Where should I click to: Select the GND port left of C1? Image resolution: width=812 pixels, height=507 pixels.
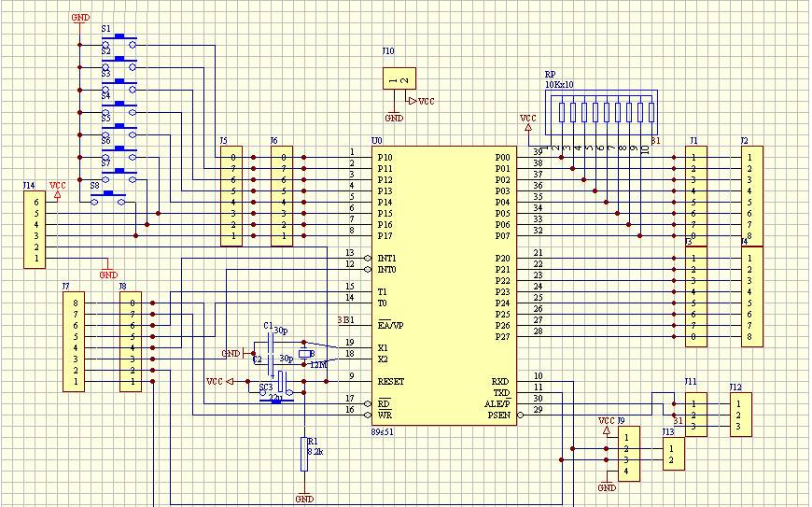point(234,354)
